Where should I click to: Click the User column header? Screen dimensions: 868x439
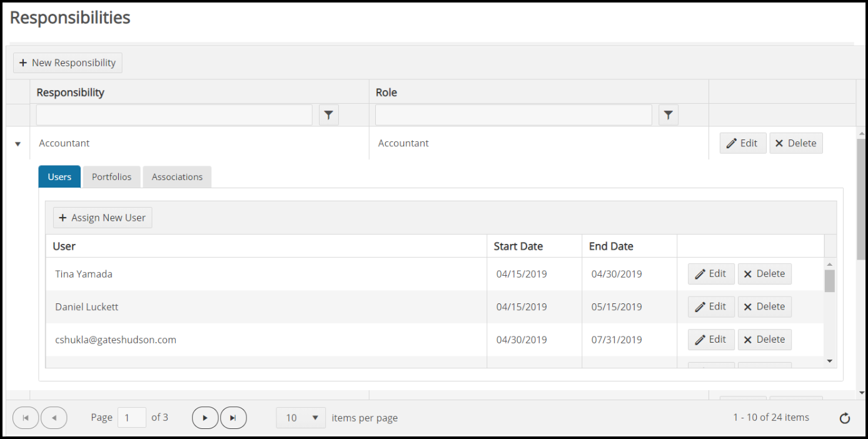click(x=266, y=246)
